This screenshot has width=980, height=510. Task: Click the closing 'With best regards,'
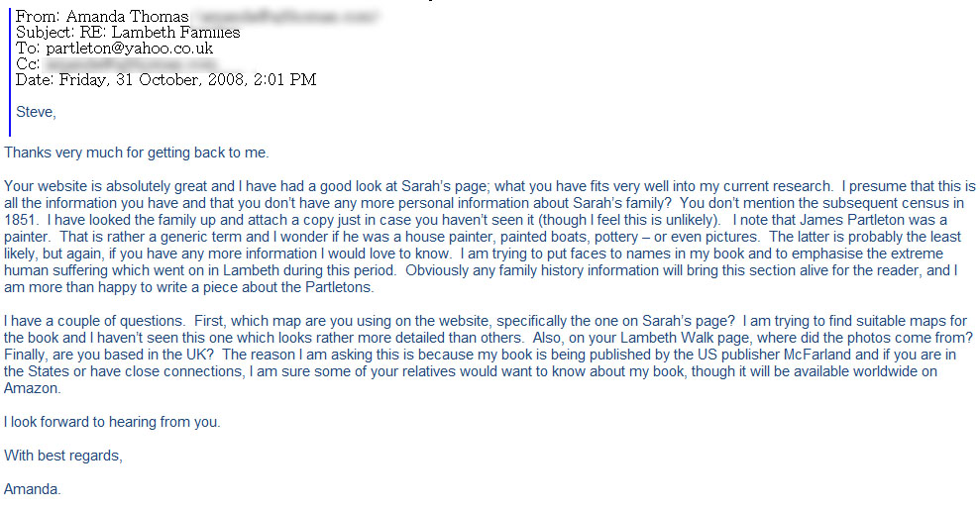(63, 457)
